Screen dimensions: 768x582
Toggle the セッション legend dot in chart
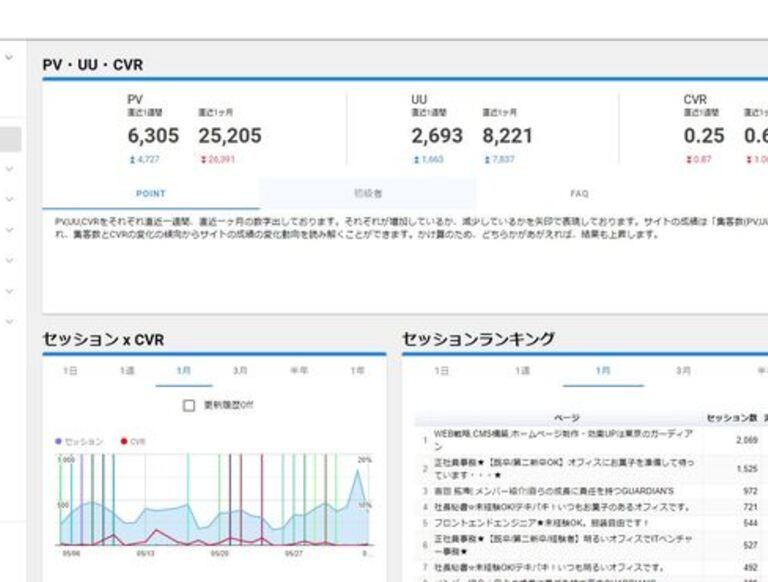(60, 441)
